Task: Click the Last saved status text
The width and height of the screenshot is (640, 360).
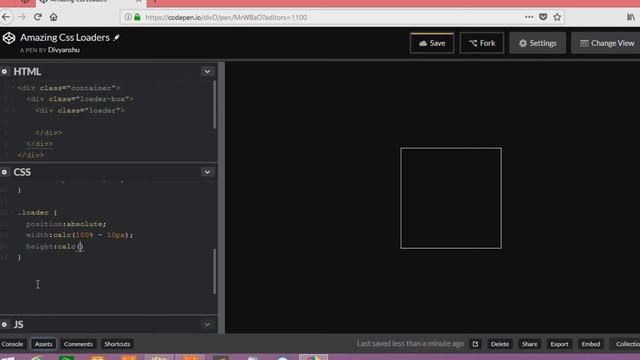Action: tap(410, 344)
